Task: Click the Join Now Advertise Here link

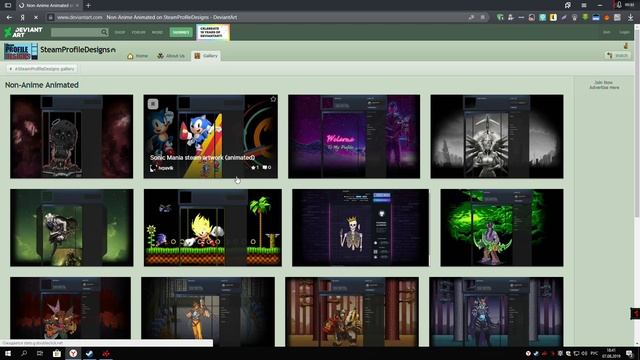Action: 604,85
